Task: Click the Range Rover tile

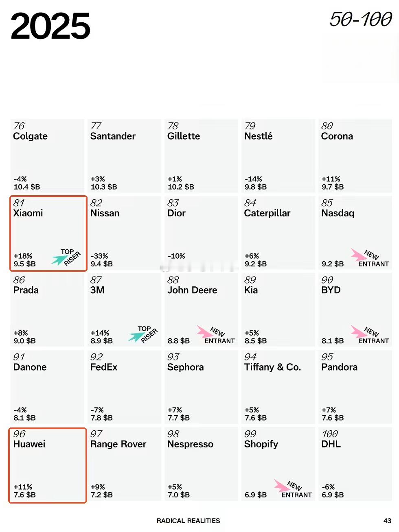Action: (x=124, y=464)
